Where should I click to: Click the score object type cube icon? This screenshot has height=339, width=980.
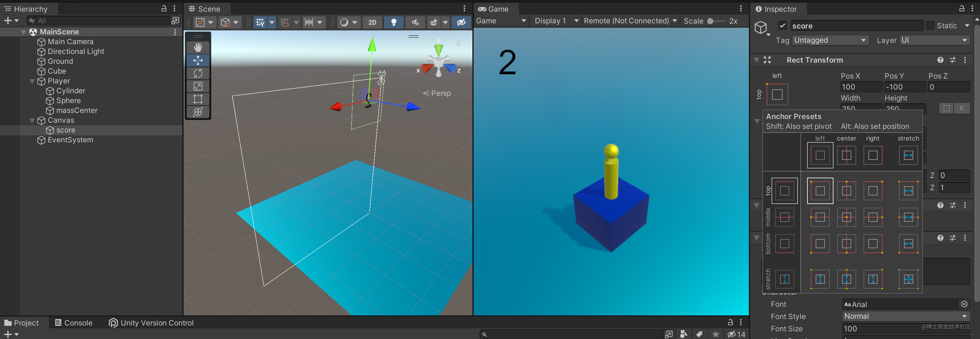[x=761, y=27]
